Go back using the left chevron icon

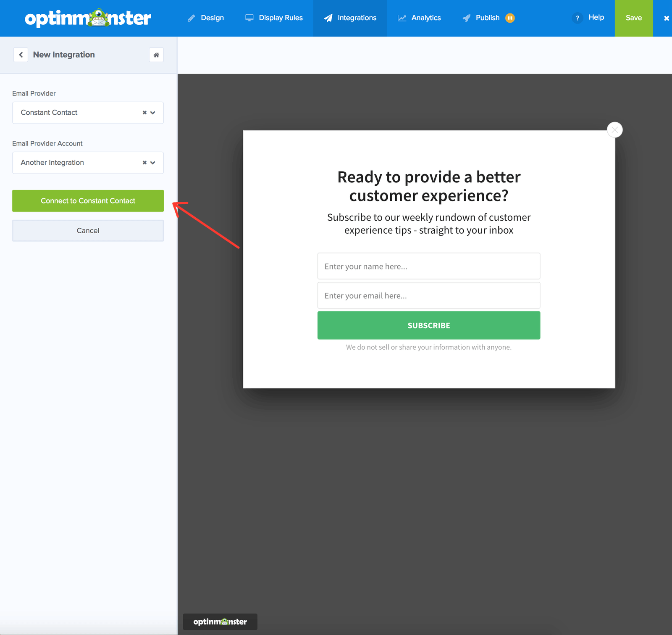coord(21,55)
